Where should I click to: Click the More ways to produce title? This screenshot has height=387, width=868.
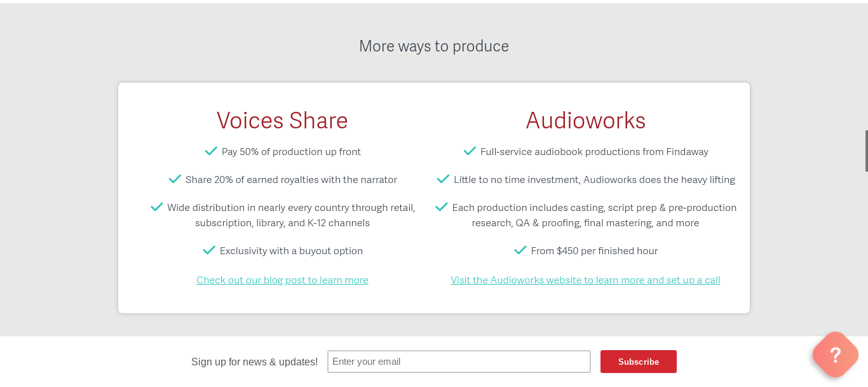pyautogui.click(x=434, y=46)
